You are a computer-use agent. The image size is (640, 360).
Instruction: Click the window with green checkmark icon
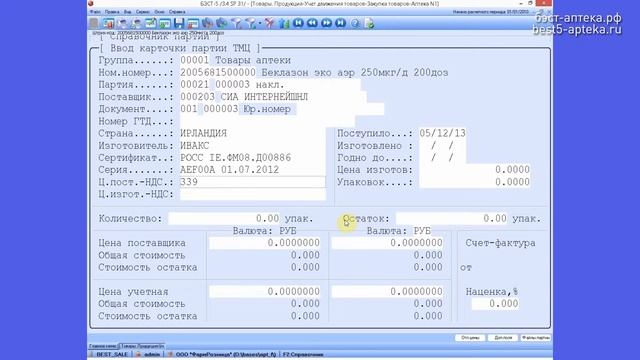pos(151,23)
